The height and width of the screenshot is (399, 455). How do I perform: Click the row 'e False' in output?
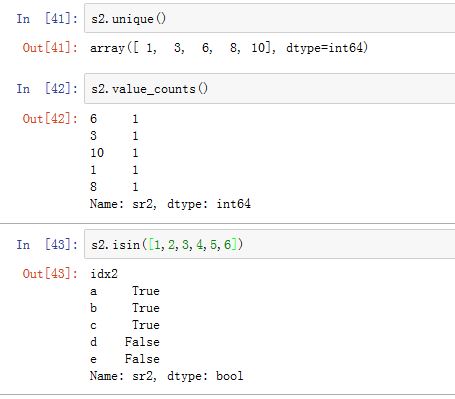[125, 359]
